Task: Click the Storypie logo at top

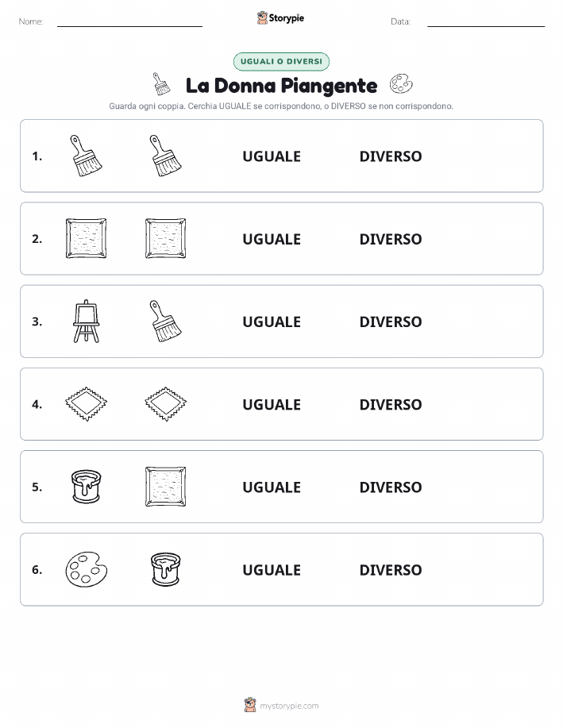Action: [x=280, y=18]
